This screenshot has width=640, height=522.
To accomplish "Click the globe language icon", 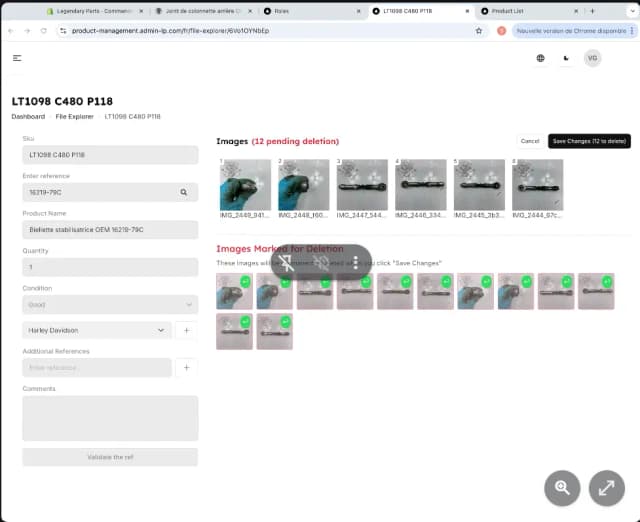I will [x=541, y=58].
